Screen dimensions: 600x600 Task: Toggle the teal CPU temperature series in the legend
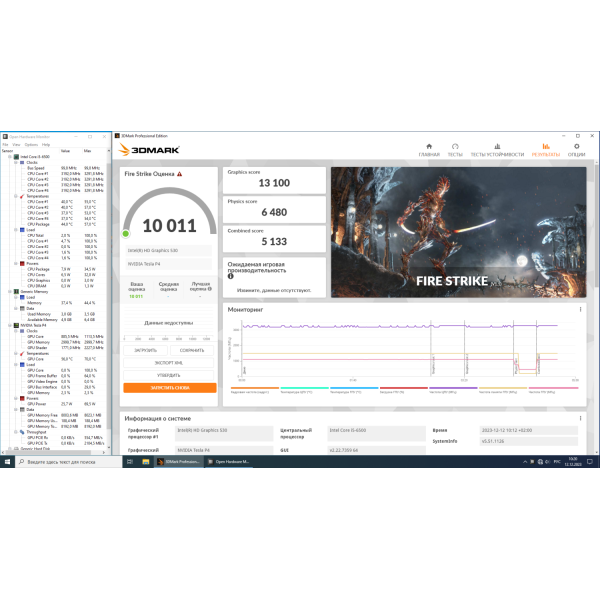305,390
